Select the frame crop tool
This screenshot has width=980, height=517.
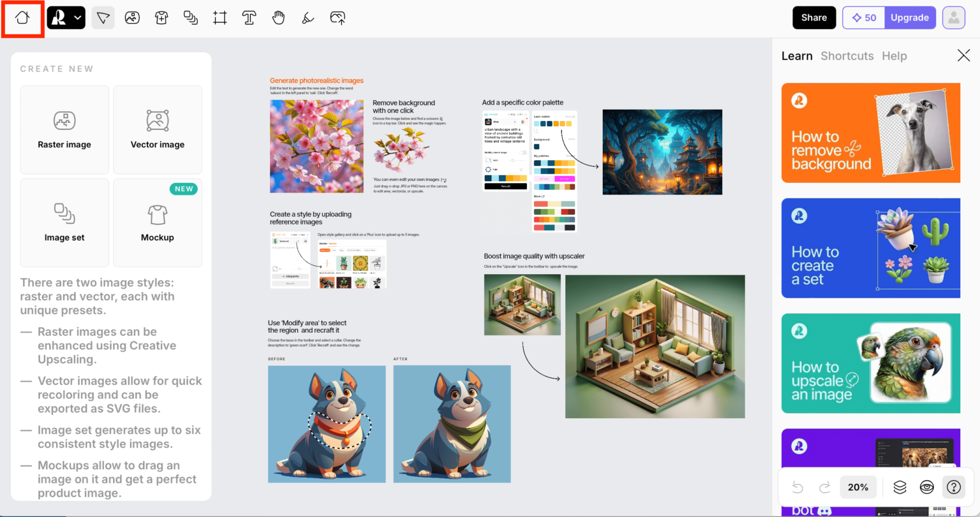point(220,18)
